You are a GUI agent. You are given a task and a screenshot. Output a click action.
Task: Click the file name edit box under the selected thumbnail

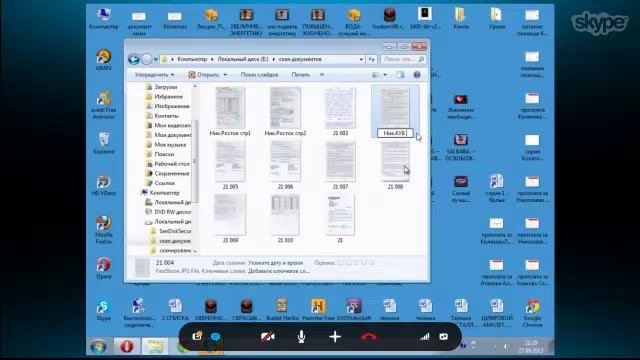click(x=395, y=133)
